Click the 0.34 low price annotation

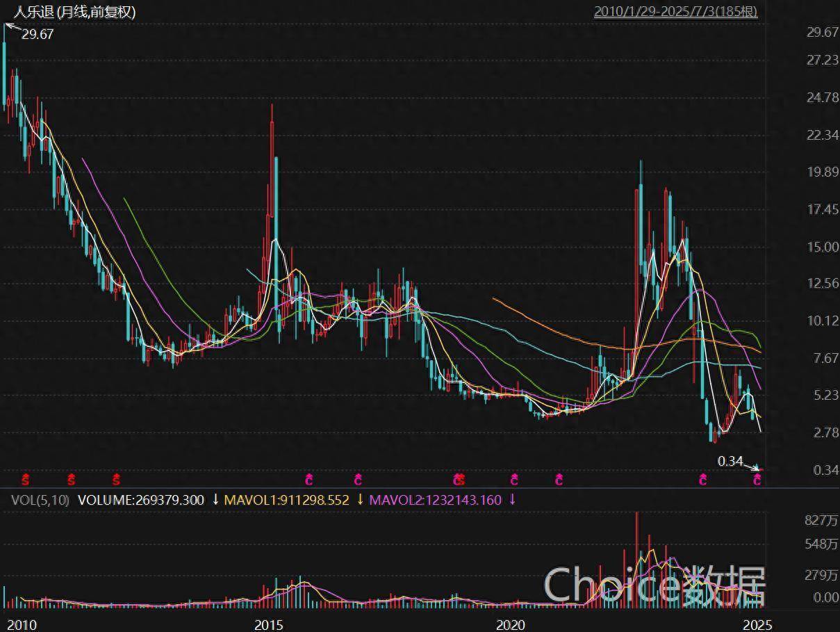click(x=730, y=461)
